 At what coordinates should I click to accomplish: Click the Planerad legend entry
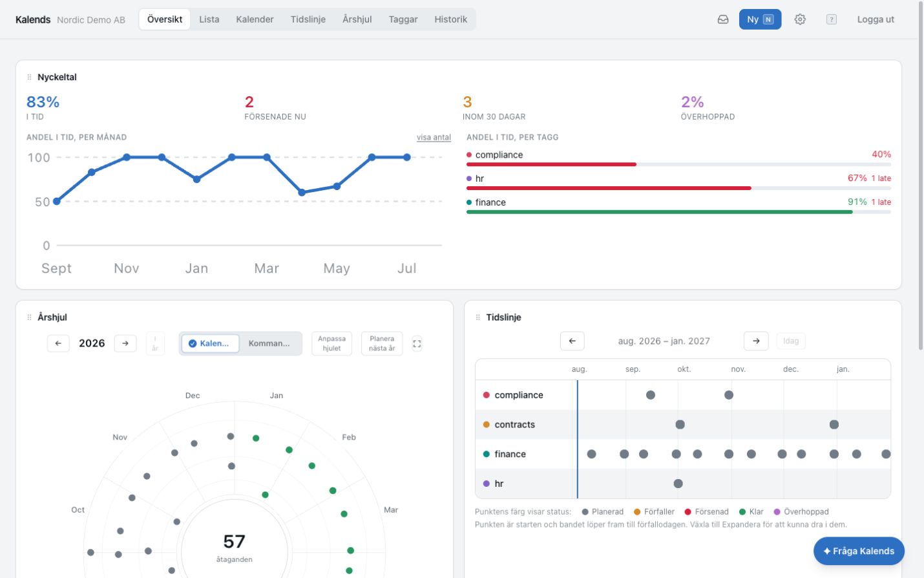click(603, 511)
